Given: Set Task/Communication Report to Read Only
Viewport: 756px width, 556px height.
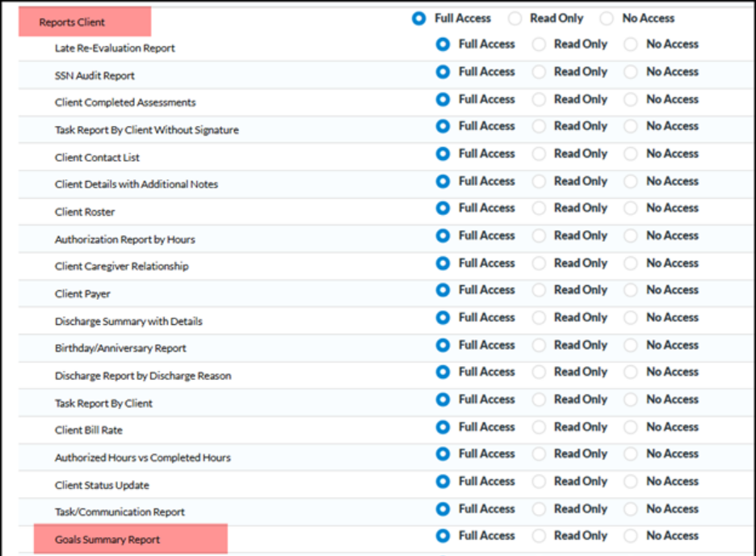Looking at the screenshot, I should coord(538,509).
